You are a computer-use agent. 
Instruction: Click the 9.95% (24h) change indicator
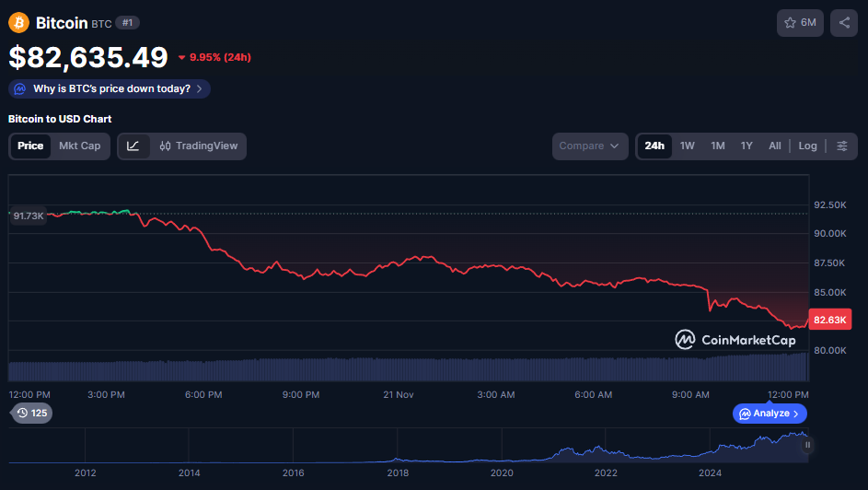pyautogui.click(x=214, y=58)
